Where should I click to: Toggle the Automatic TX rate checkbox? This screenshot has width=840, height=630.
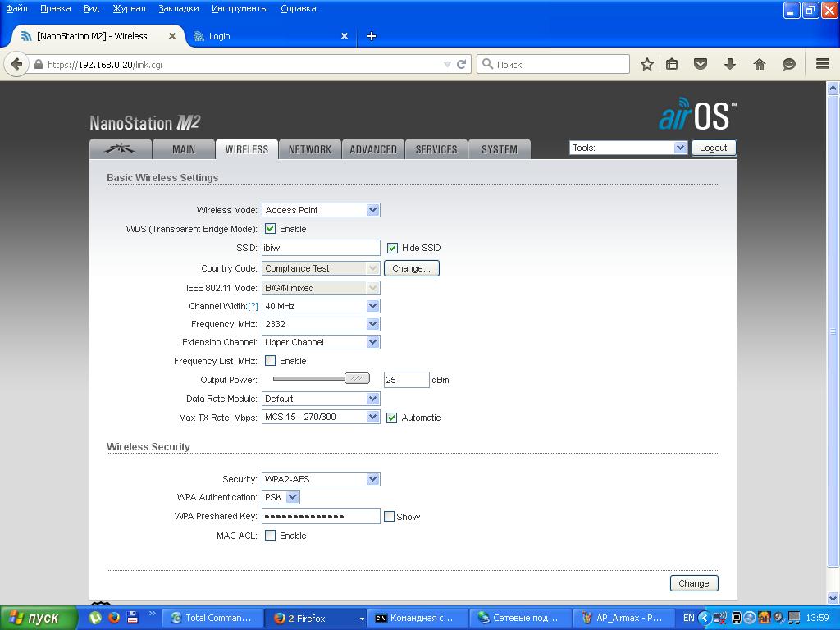point(392,418)
